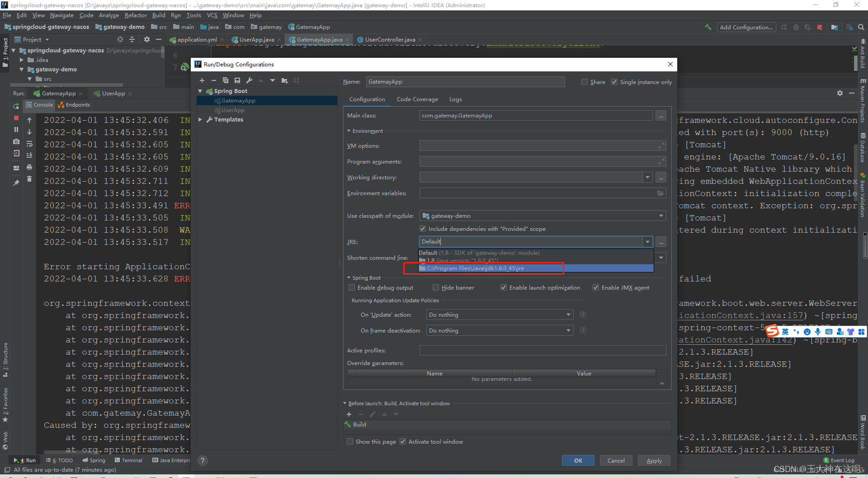Rerun the application in Run panel
868x478 pixels.
click(x=16, y=106)
